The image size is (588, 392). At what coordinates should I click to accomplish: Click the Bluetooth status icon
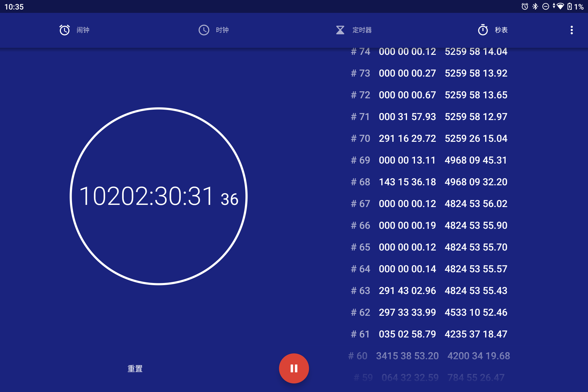click(535, 6)
